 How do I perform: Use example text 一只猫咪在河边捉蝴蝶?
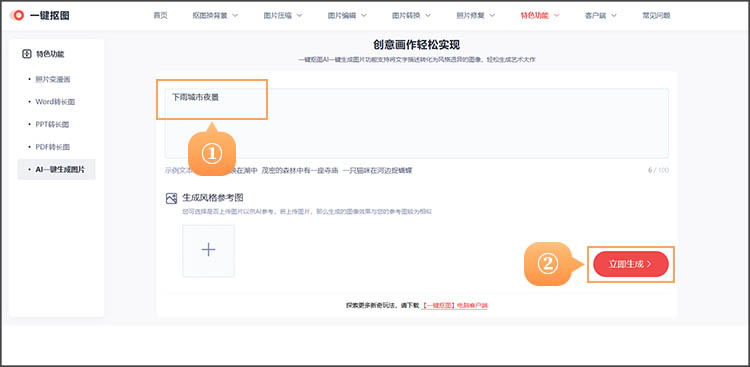(x=377, y=170)
